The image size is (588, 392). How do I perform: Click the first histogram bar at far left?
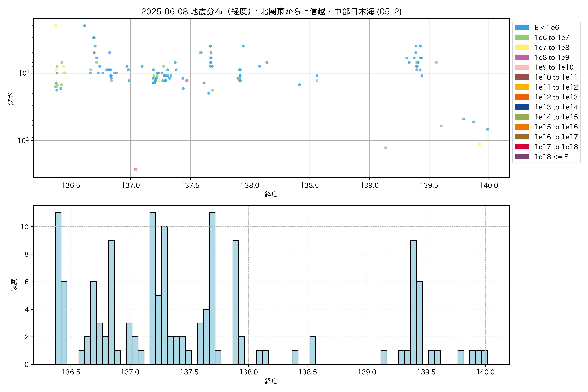[58, 288]
